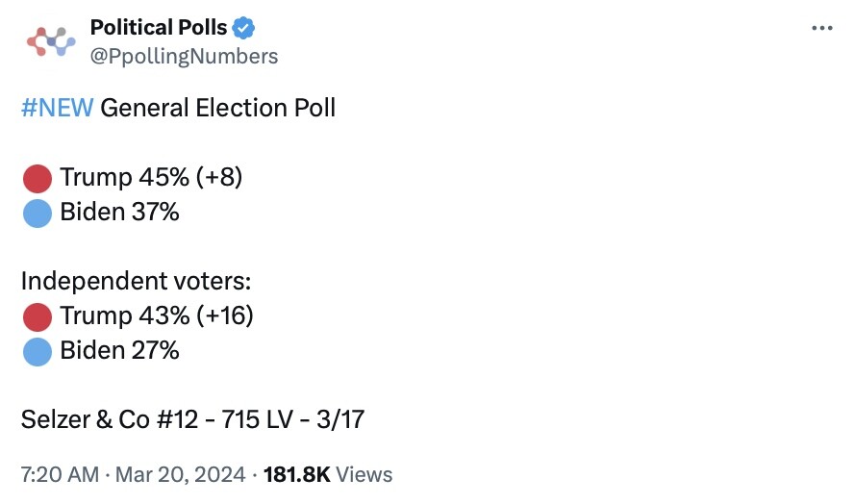Click the Political Polls profile avatar

tap(50, 41)
